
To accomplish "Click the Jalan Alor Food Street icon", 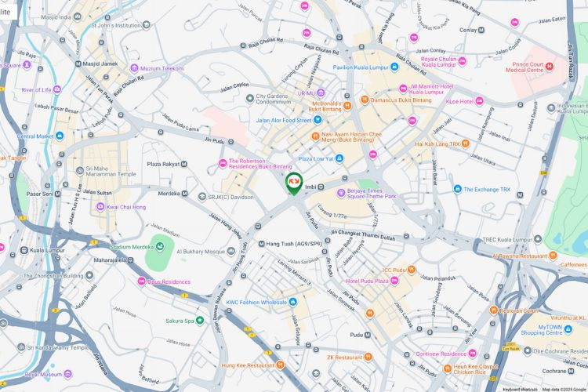I will tap(318, 120).
